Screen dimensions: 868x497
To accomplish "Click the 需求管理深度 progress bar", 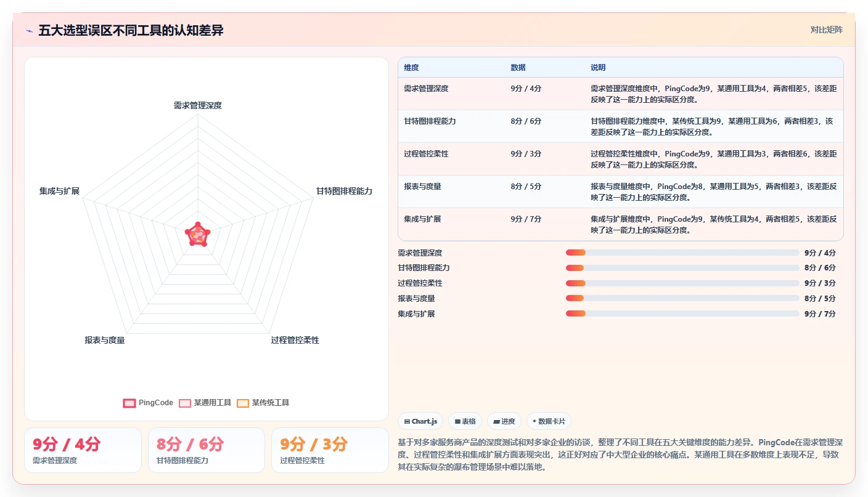I will [x=682, y=253].
